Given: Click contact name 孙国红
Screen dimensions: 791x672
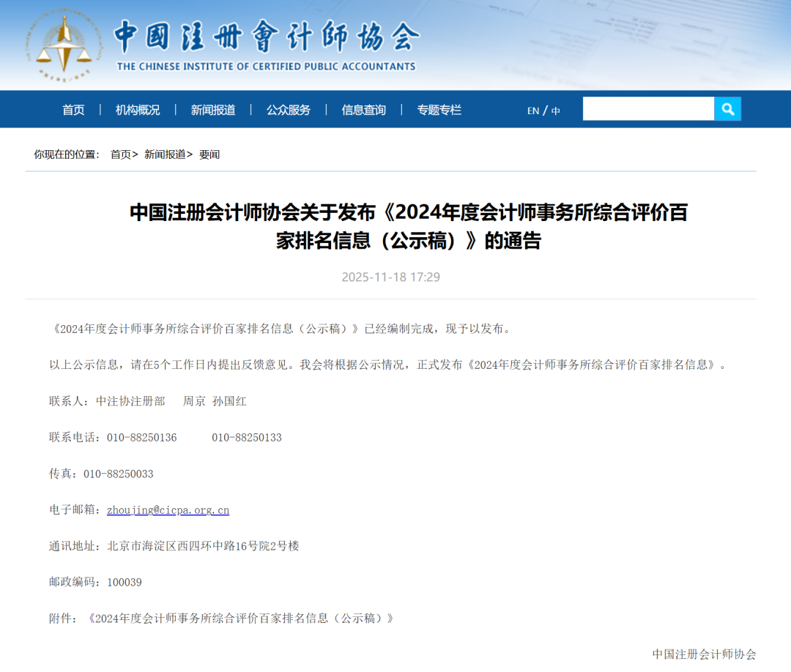Looking at the screenshot, I should coord(229,401).
